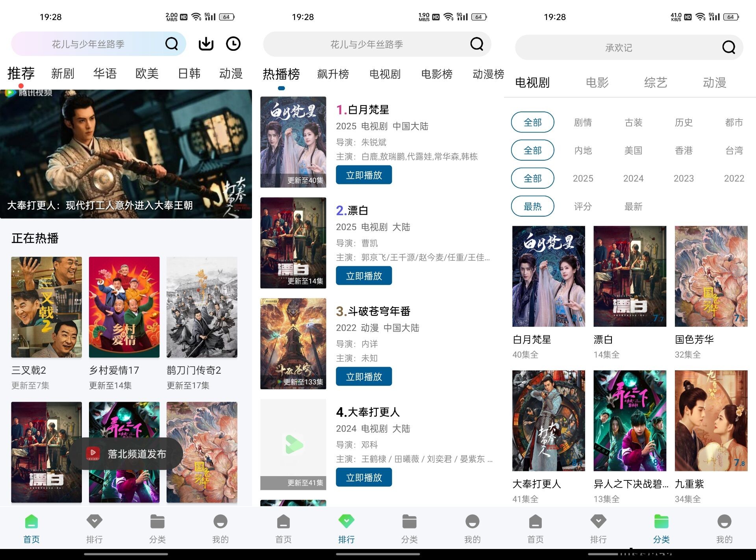Open 飙升榜 ranking tab
Image resolution: width=756 pixels, height=560 pixels.
(333, 74)
